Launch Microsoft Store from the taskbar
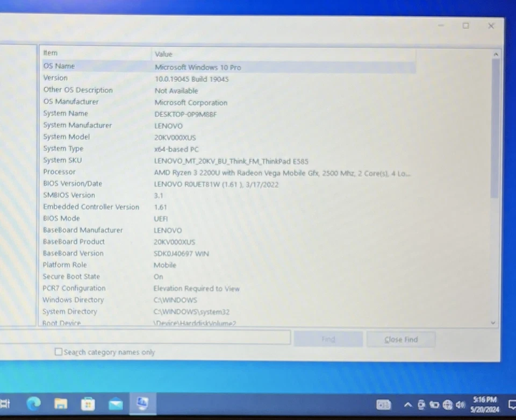Image resolution: width=516 pixels, height=420 pixels. click(x=88, y=404)
